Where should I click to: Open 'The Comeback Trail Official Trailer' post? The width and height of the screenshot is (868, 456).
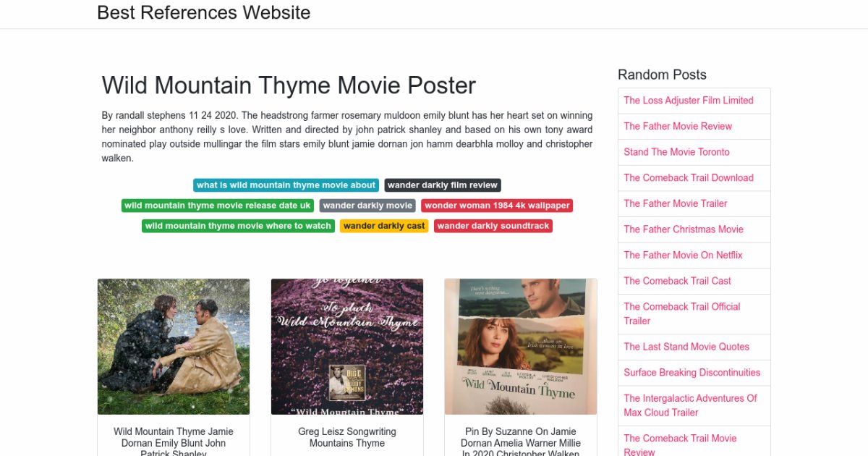[682, 313]
